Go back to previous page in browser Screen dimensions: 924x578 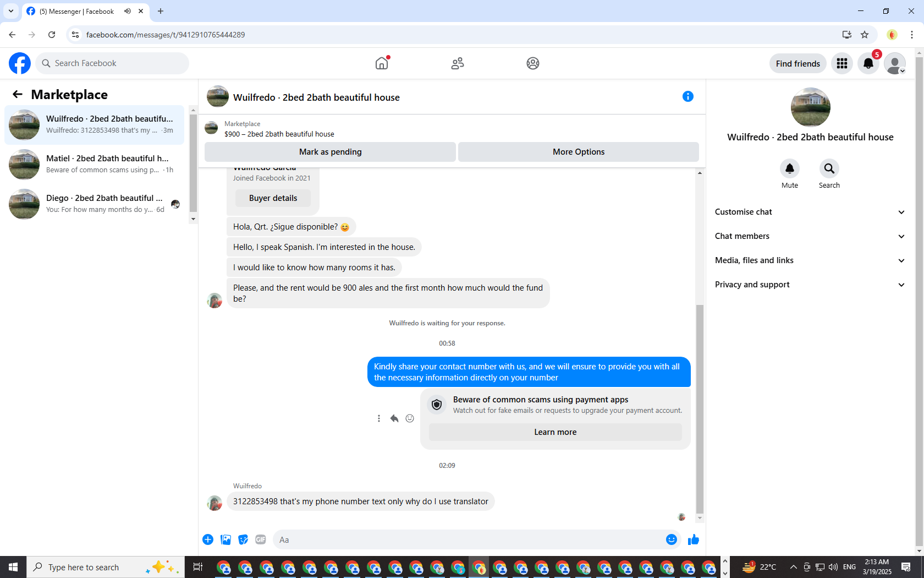(x=12, y=35)
